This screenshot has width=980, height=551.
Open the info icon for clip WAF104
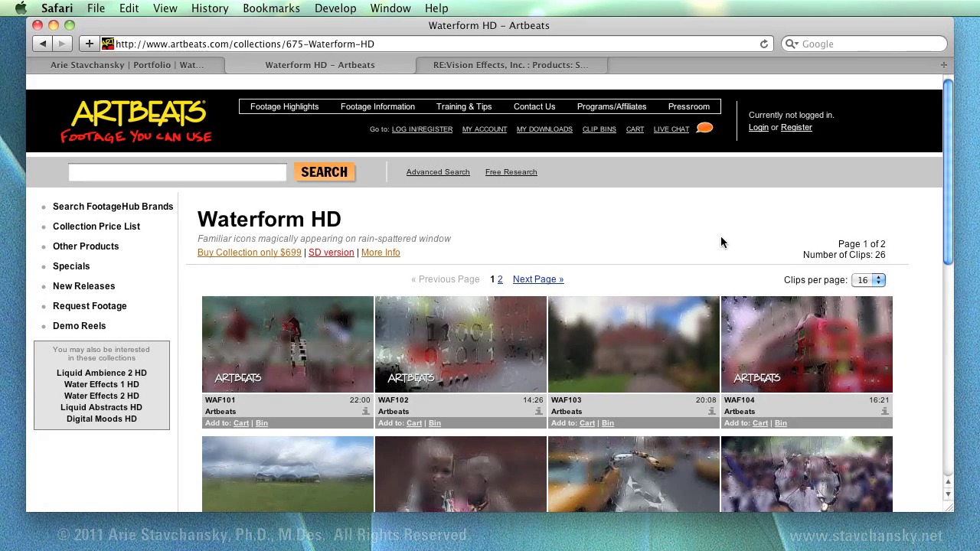(x=884, y=412)
